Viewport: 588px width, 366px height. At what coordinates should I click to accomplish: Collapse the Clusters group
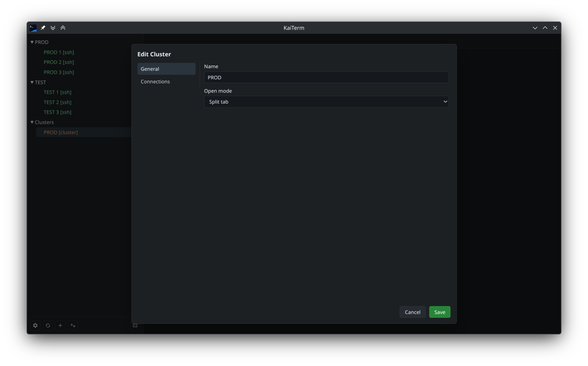click(32, 122)
